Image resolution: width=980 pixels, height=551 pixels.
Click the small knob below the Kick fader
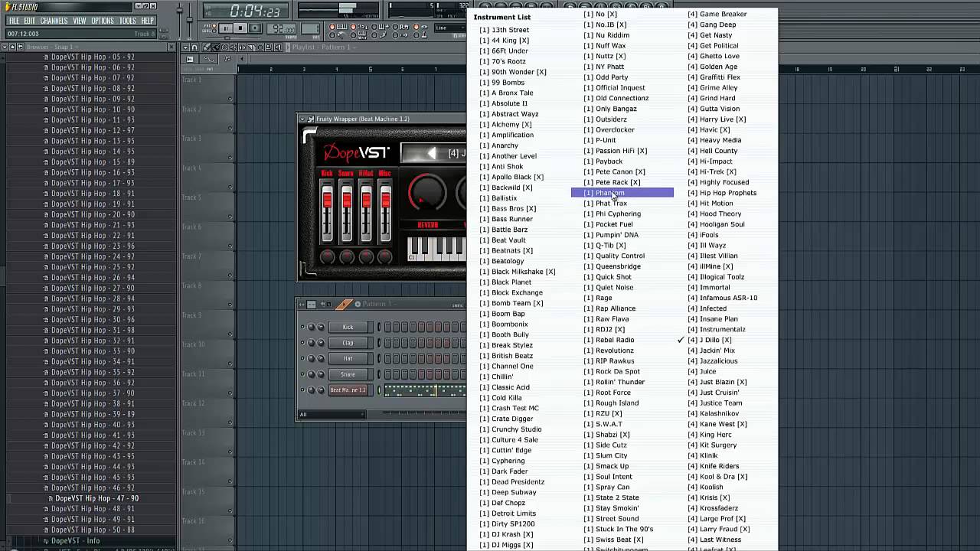click(327, 257)
